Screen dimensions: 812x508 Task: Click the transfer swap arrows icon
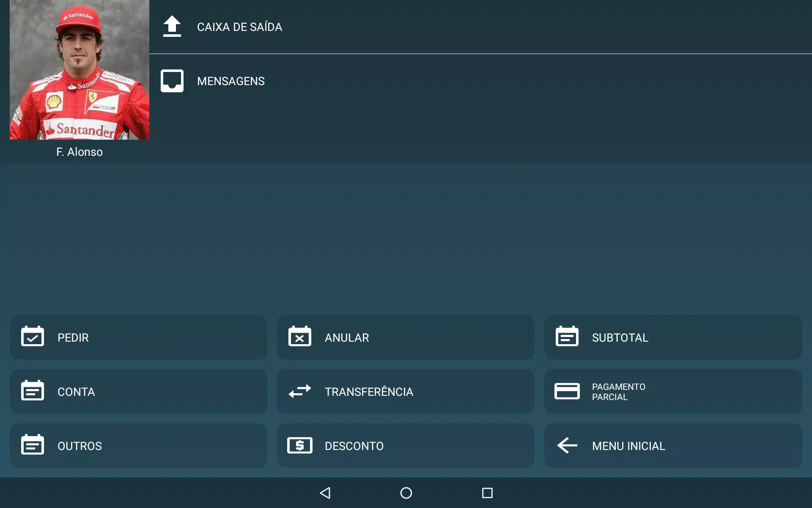[300, 391]
